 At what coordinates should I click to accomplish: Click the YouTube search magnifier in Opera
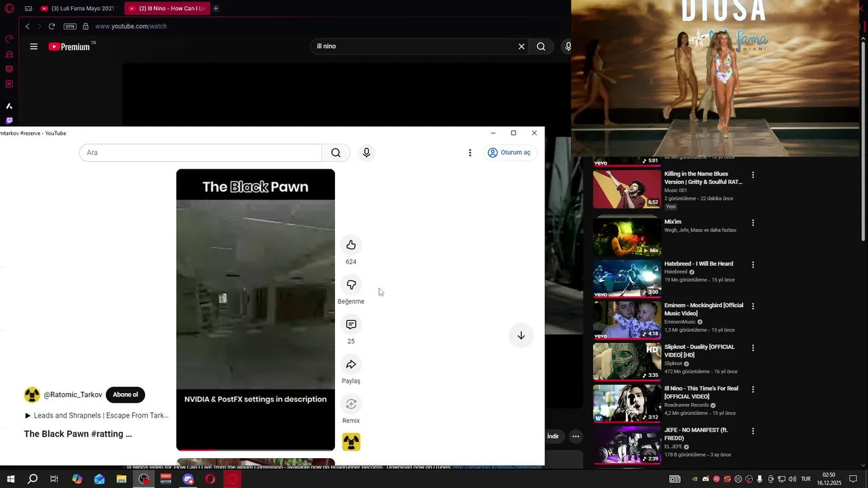[541, 46]
